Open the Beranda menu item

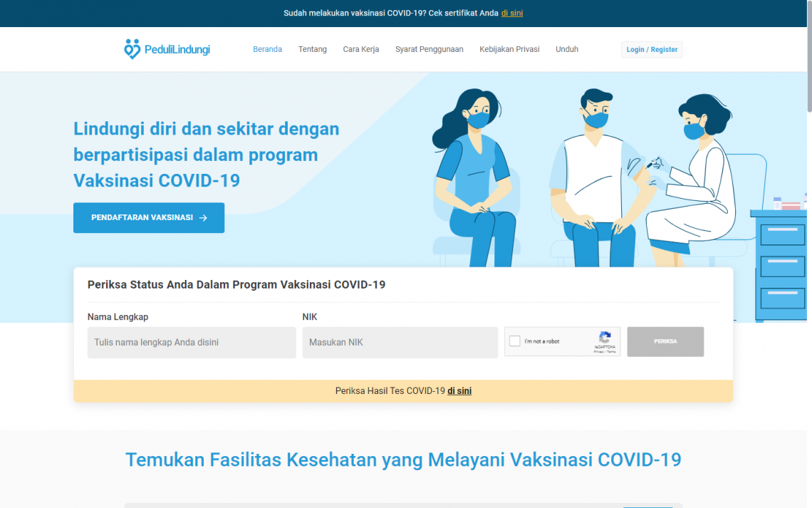[267, 49]
